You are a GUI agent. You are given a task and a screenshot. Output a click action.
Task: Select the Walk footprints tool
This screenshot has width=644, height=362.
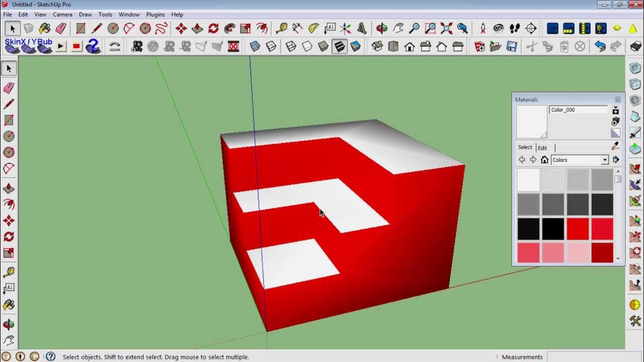click(514, 29)
